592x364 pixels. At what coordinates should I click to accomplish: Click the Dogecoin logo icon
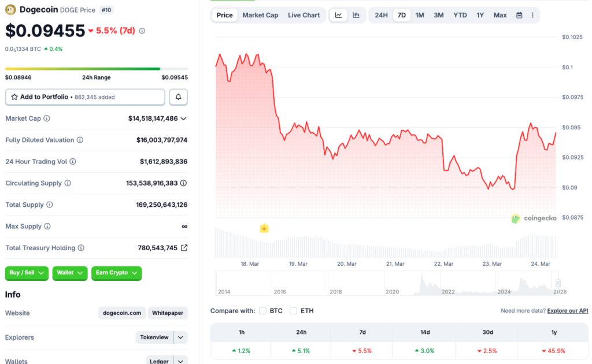[x=10, y=9]
